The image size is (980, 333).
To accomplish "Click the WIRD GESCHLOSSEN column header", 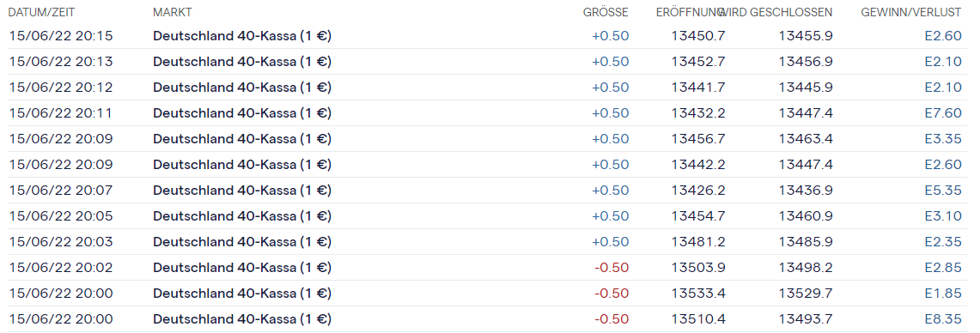I will pos(778,13).
